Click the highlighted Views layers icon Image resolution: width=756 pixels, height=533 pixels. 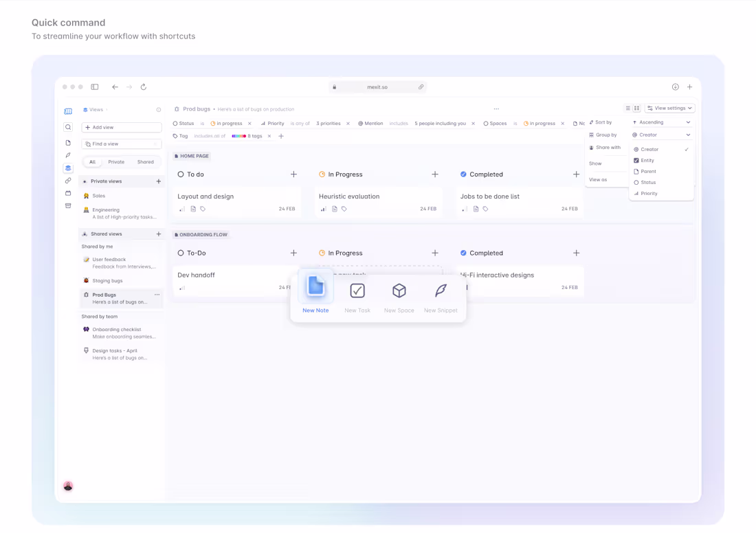pyautogui.click(x=68, y=168)
